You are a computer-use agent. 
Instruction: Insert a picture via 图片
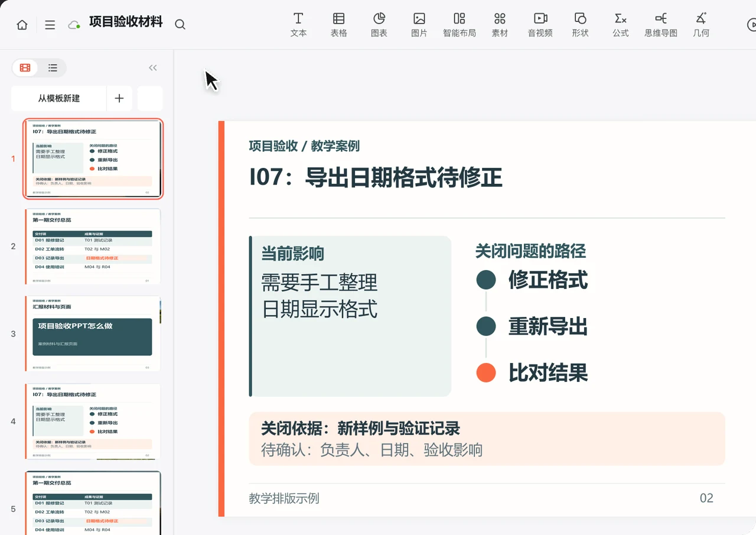pyautogui.click(x=419, y=25)
